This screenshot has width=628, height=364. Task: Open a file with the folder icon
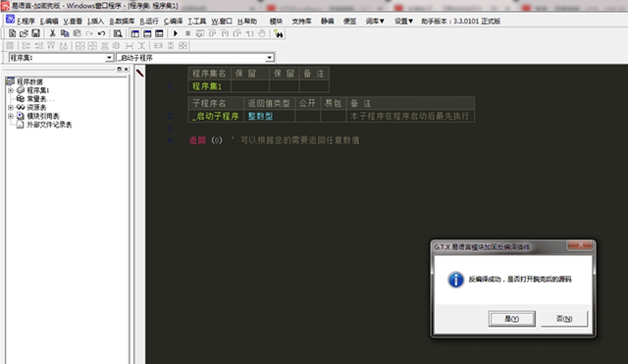tap(24, 33)
